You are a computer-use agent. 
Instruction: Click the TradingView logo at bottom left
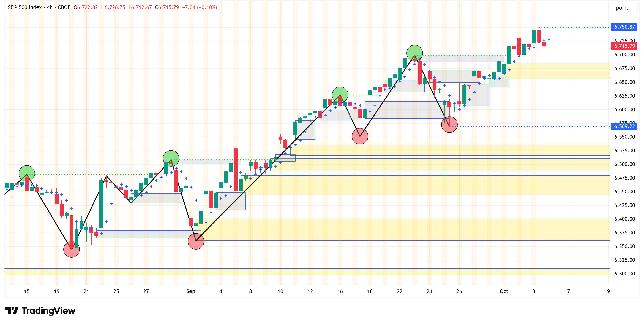click(40, 310)
